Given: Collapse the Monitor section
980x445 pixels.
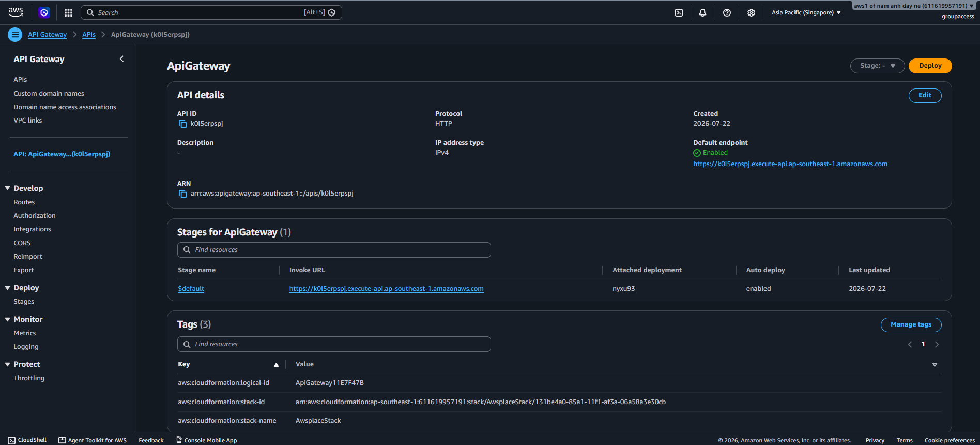Looking at the screenshot, I should coord(8,319).
